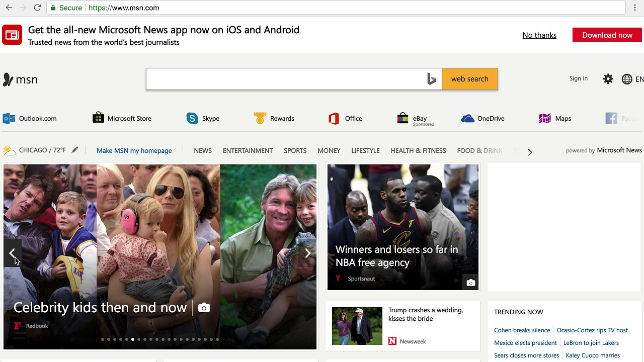The width and height of the screenshot is (644, 362).
Task: Open LeBron to join Lakers link
Action: point(591,343)
